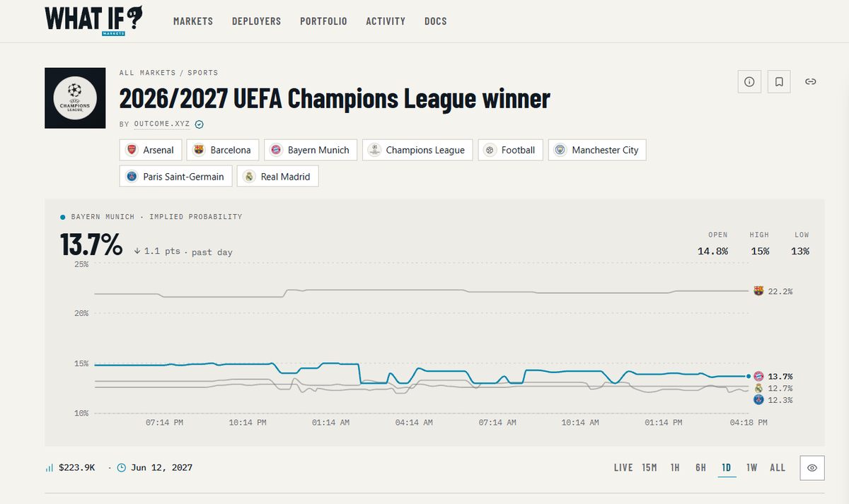This screenshot has height=504, width=849.
Task: Open the verified badge next to OUTCOME.XYZ
Action: point(200,124)
